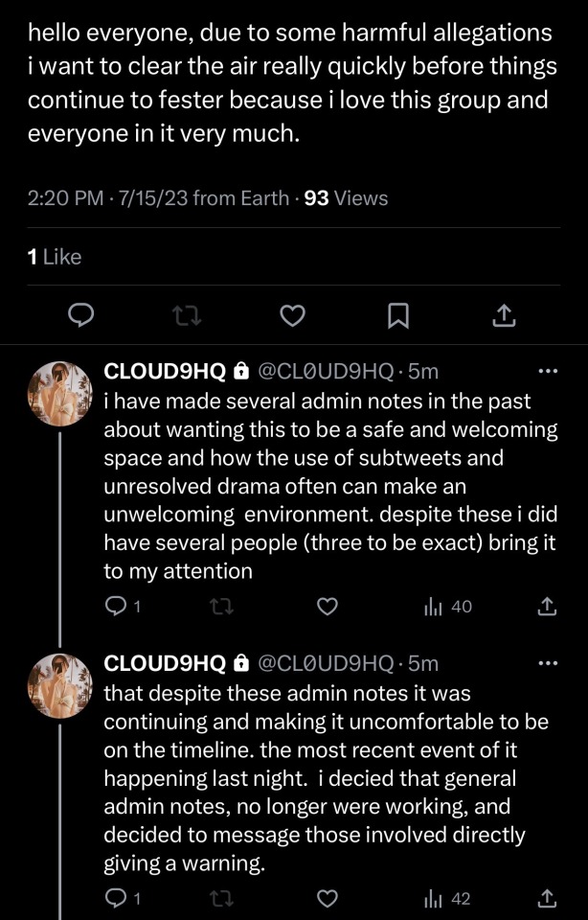Open the 1 Like list
This screenshot has height=920, width=588.
(x=55, y=257)
